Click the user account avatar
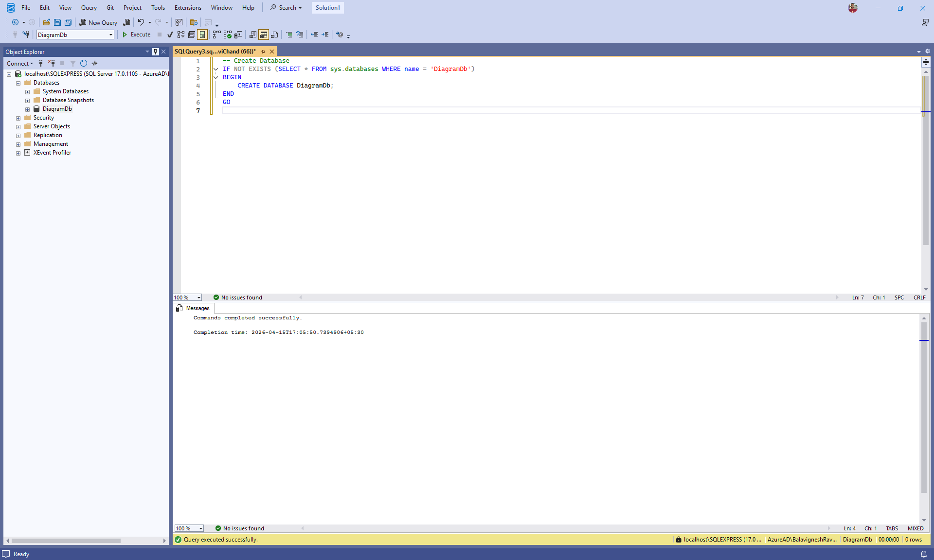Viewport: 934px width, 560px height. click(x=853, y=8)
